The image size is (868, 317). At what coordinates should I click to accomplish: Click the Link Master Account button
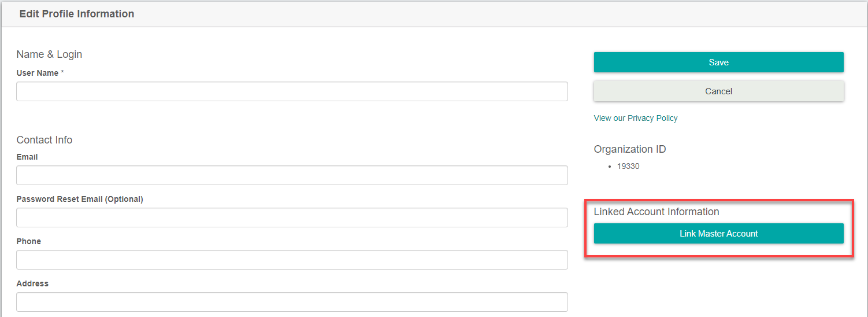point(718,234)
